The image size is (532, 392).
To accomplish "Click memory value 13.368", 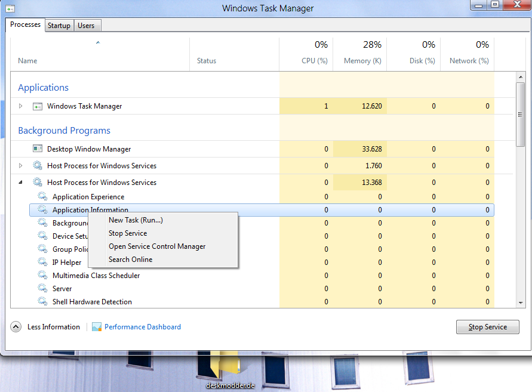I will click(x=372, y=182).
